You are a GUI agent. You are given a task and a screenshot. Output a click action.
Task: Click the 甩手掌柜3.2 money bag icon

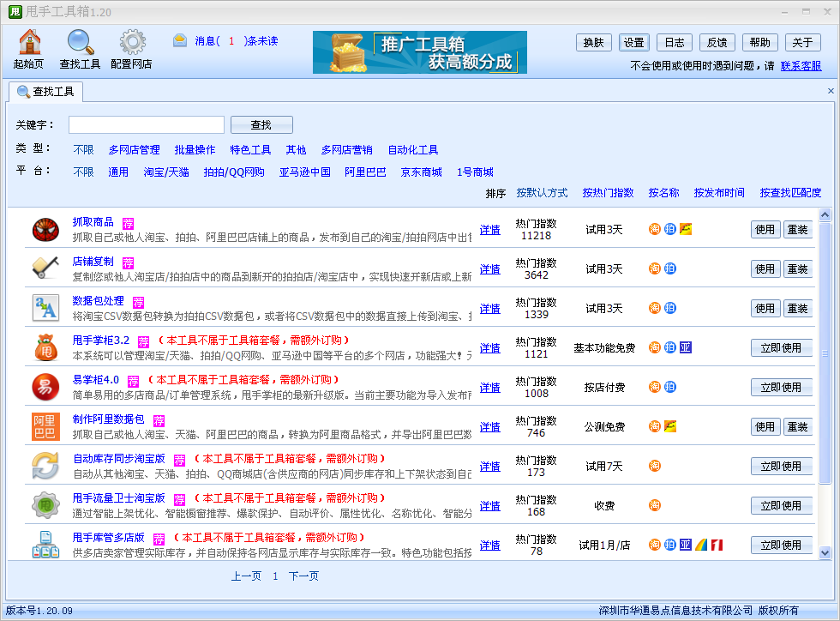[45, 347]
